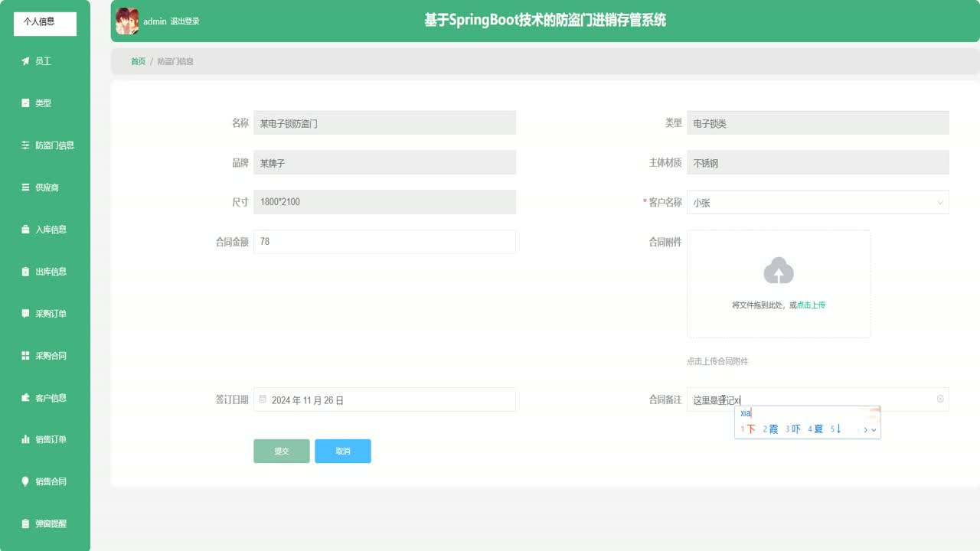980x551 pixels.
Task: Click the 采购订单 chat icon
Action: (x=25, y=314)
